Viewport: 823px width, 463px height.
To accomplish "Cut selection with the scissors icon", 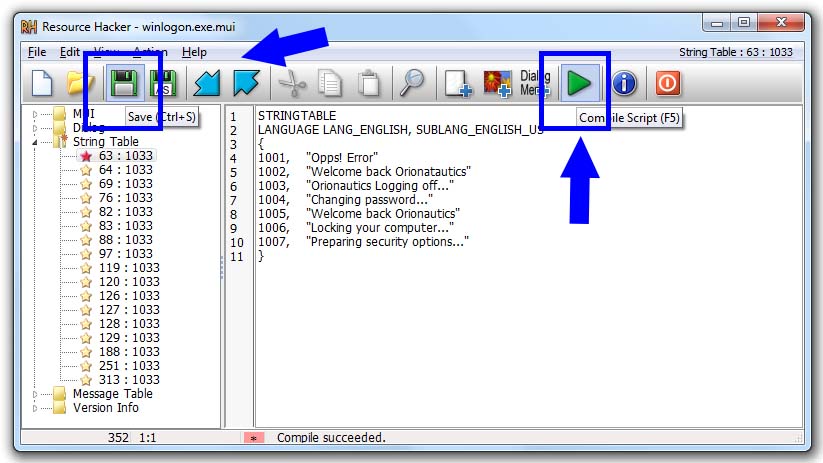I will pyautogui.click(x=292, y=83).
